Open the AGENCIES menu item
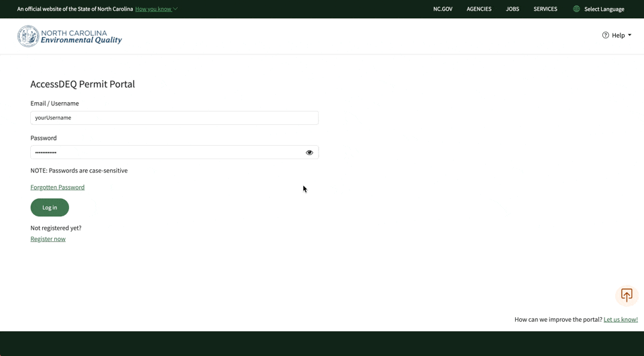The image size is (644, 356). click(479, 9)
